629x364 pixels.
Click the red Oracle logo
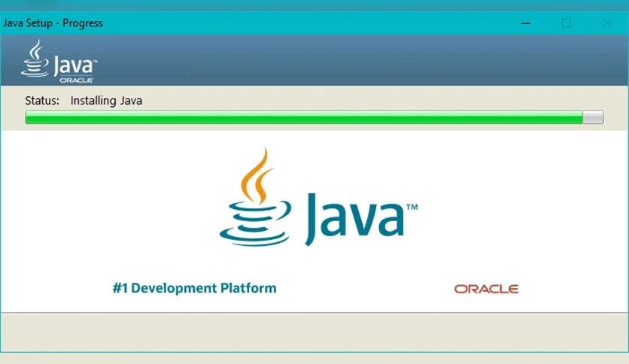(486, 289)
